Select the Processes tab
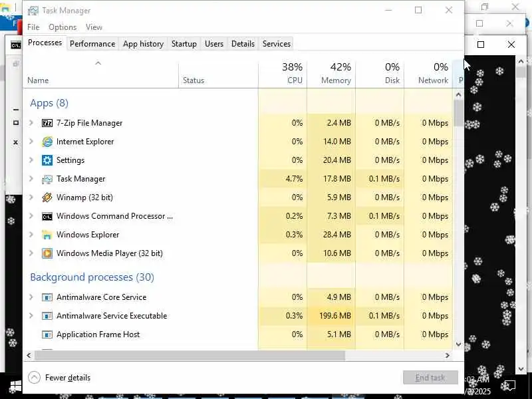The height and width of the screenshot is (399, 532). pyautogui.click(x=45, y=43)
